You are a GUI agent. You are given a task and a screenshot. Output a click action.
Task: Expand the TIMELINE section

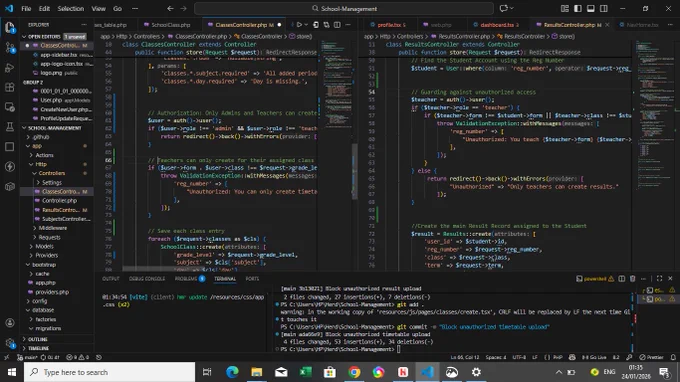point(57,348)
